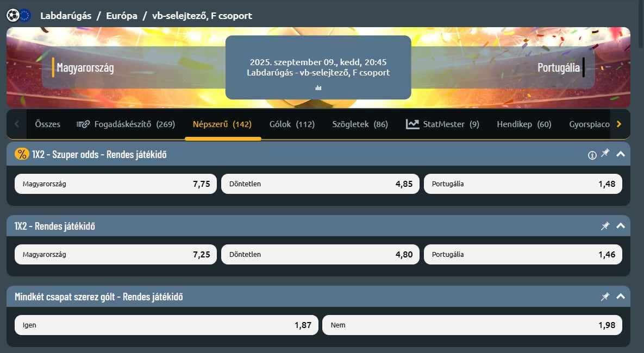
Task: Open match statistics bar chart icon
Action: point(318,88)
